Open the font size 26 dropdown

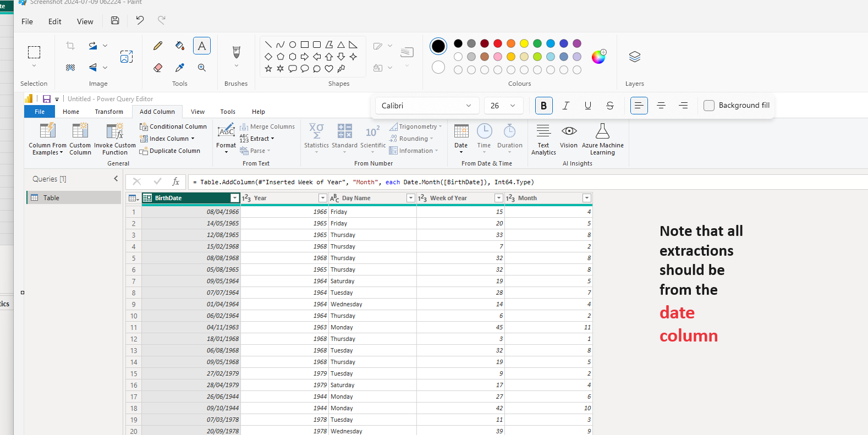[x=503, y=106]
